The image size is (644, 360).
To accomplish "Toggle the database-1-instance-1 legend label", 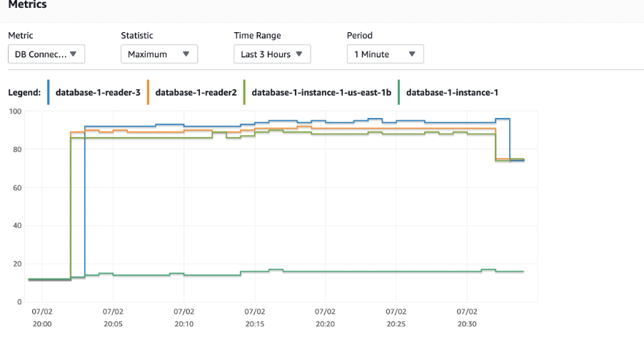I will 452,92.
